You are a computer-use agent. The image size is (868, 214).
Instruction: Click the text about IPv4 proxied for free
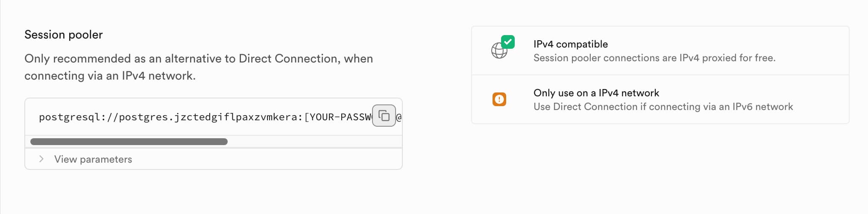[654, 58]
